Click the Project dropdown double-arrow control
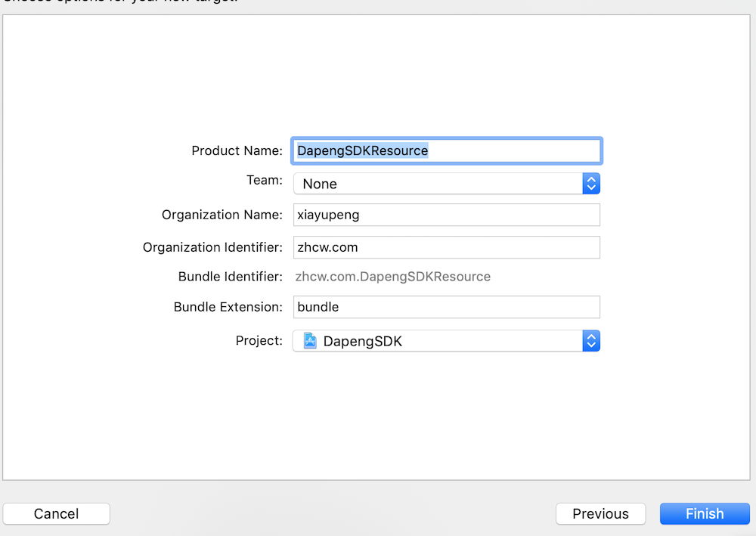 click(591, 341)
